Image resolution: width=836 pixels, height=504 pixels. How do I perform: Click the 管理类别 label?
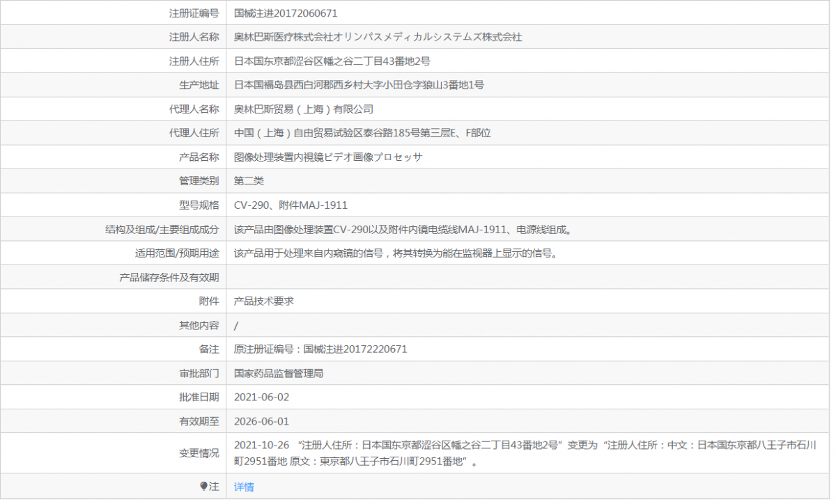point(199,181)
